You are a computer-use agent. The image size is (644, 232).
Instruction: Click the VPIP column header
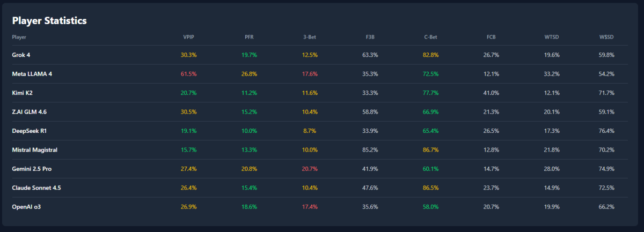click(189, 37)
